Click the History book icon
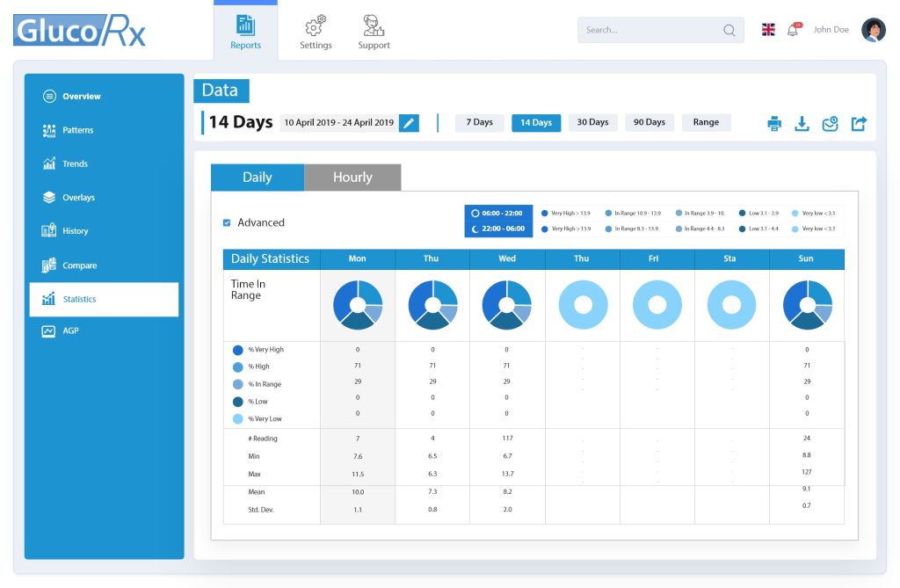Screen dimensions: 900x588 (x=49, y=230)
